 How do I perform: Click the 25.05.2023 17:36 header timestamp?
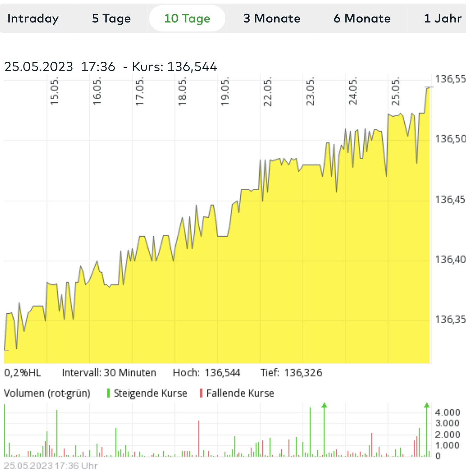pyautogui.click(x=60, y=67)
